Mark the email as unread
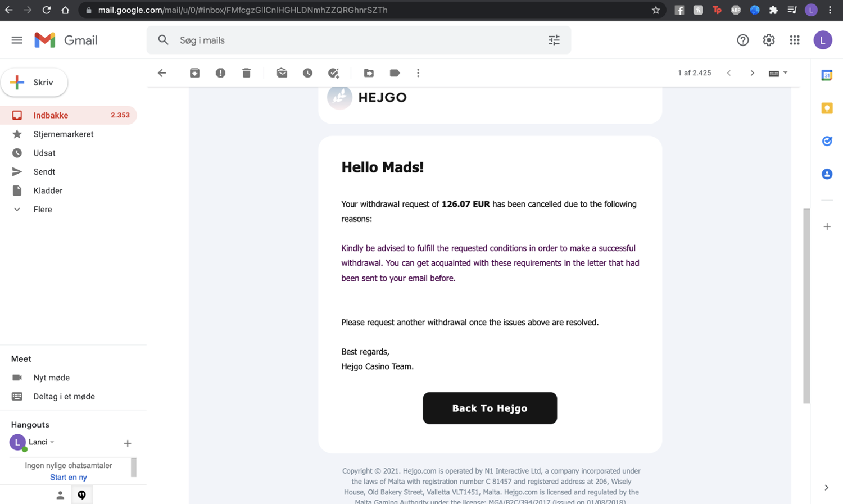Image resolution: width=843 pixels, height=504 pixels. (282, 73)
